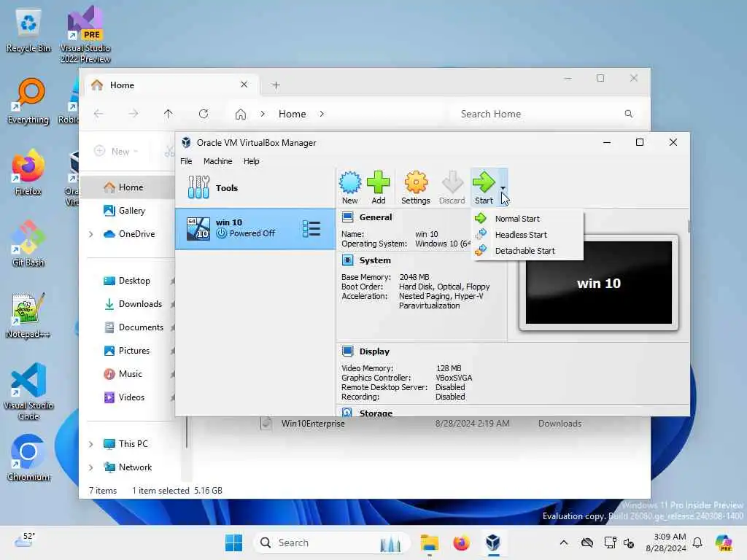Expand the Network tree node
Viewport: 747px width, 560px height.
[91, 467]
